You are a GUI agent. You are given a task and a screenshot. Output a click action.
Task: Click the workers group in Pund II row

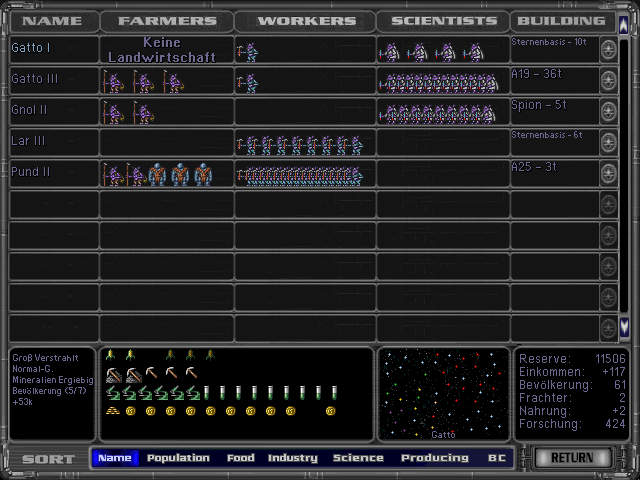point(299,176)
